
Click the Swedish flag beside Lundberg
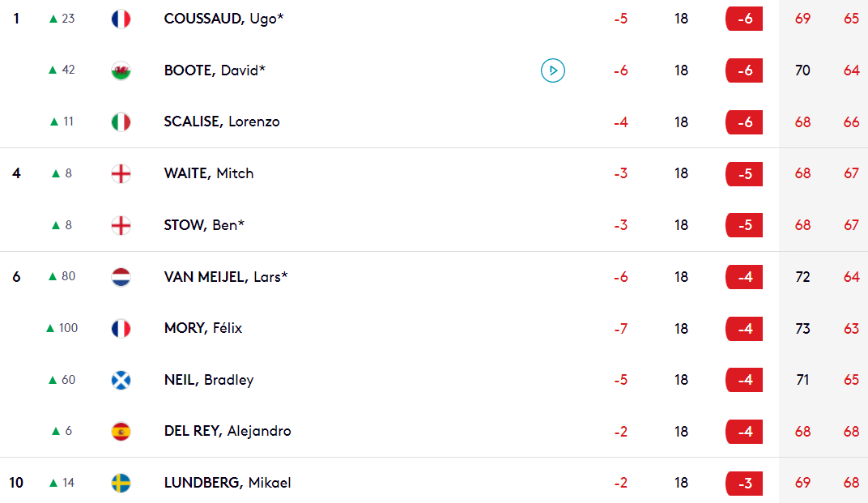point(121,483)
